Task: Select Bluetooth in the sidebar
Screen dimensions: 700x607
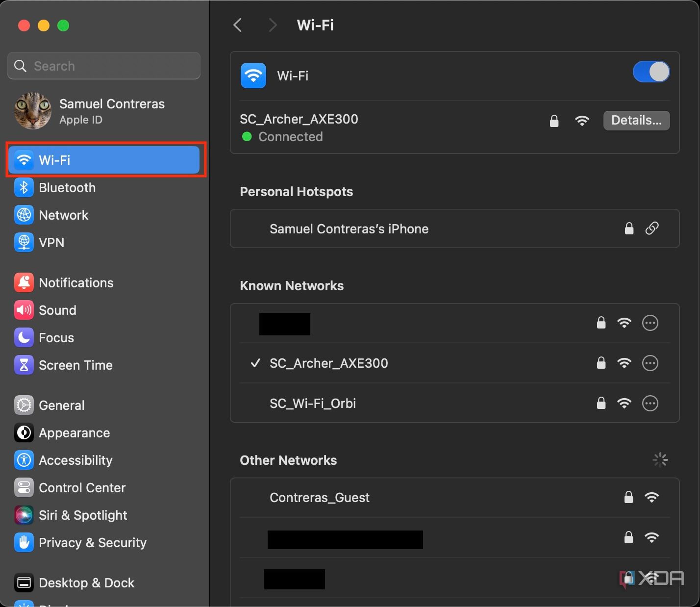Action: (67, 187)
